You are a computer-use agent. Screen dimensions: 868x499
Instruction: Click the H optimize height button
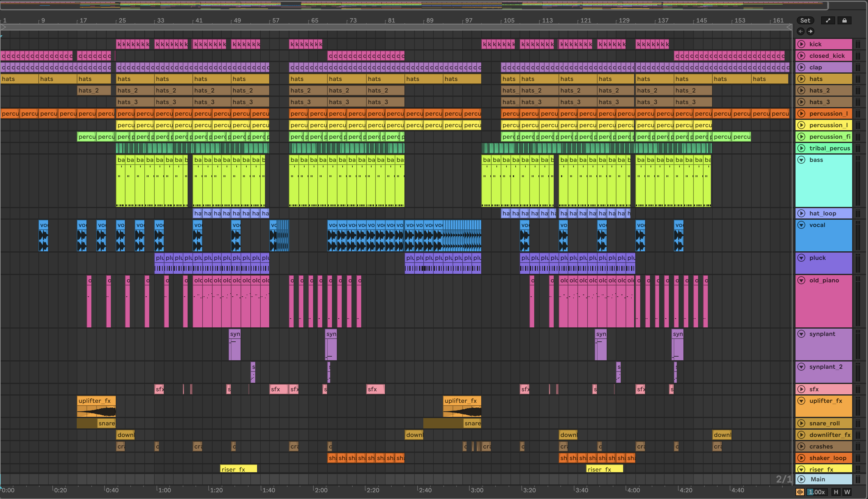(x=836, y=492)
